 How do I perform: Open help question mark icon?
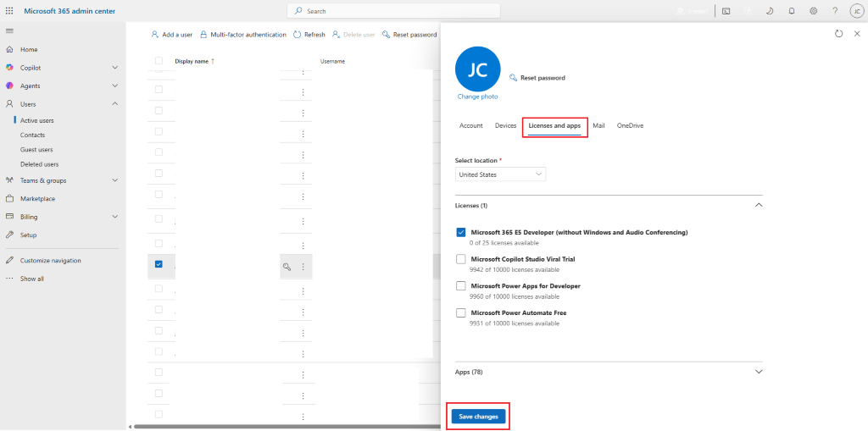(x=835, y=10)
